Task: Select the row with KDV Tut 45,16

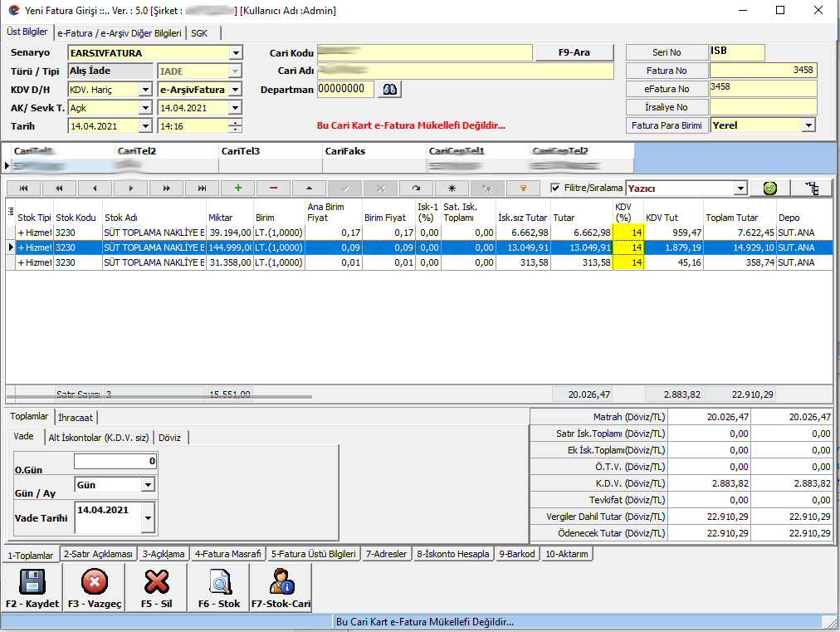Action: point(419,262)
